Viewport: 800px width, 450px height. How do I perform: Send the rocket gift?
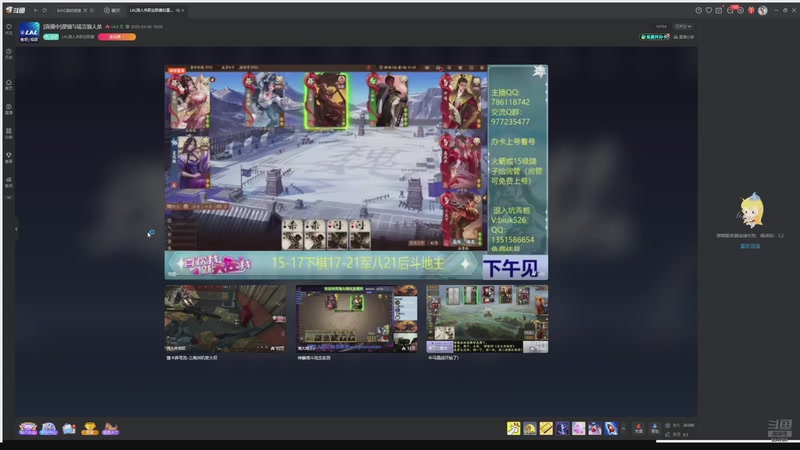611,428
